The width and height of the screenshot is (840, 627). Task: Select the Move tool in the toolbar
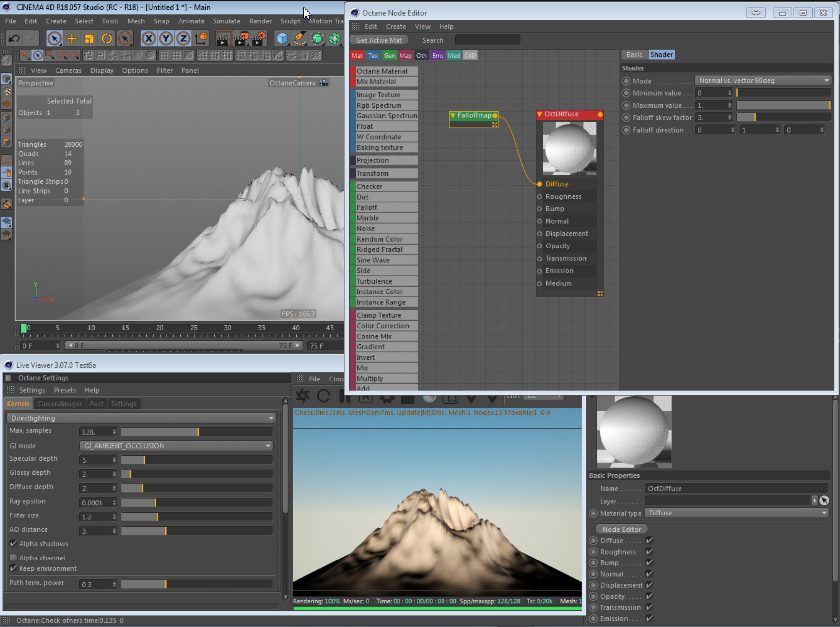(72, 39)
